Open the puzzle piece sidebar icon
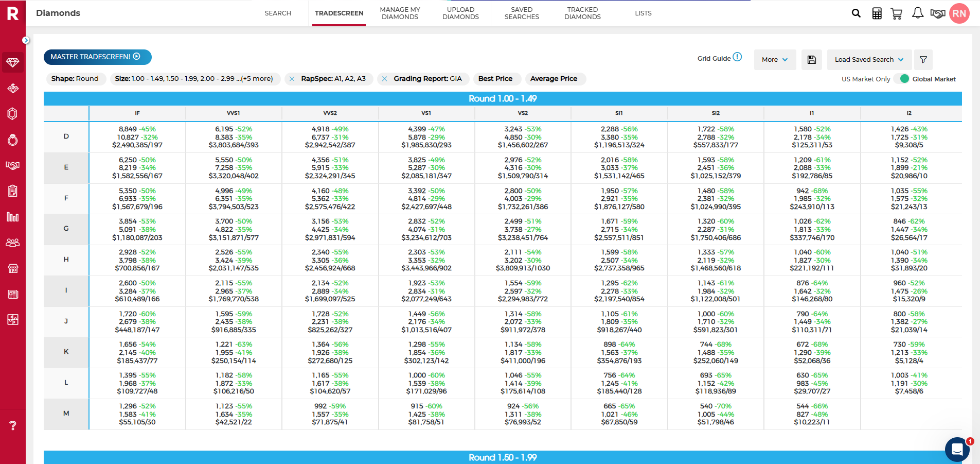Viewport: 980px width, 464px height. pos(13,320)
